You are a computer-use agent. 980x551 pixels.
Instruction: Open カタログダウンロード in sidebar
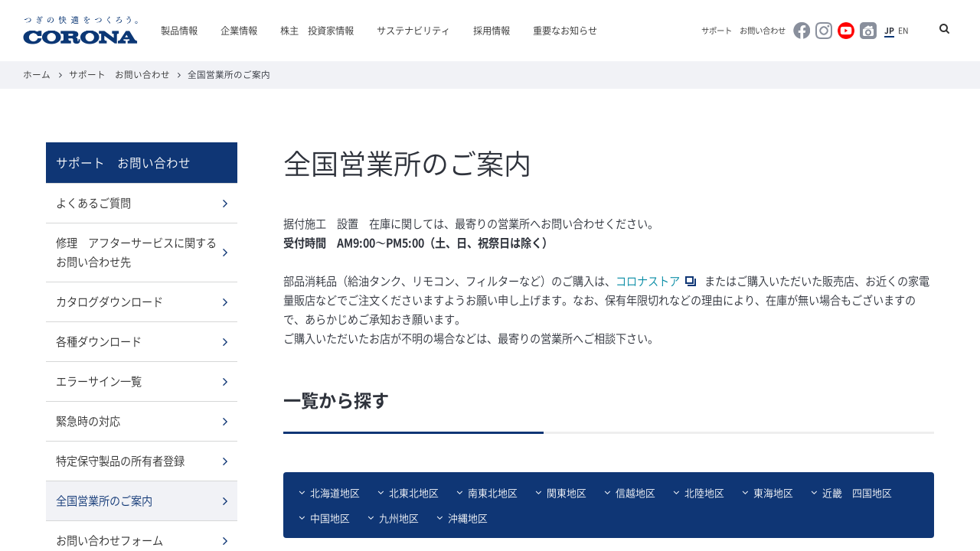[x=109, y=302]
